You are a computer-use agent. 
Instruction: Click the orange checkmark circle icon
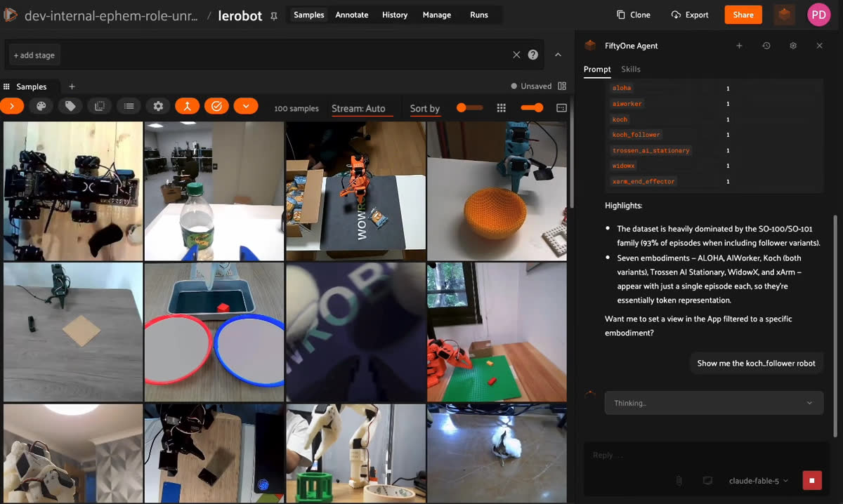tap(216, 106)
